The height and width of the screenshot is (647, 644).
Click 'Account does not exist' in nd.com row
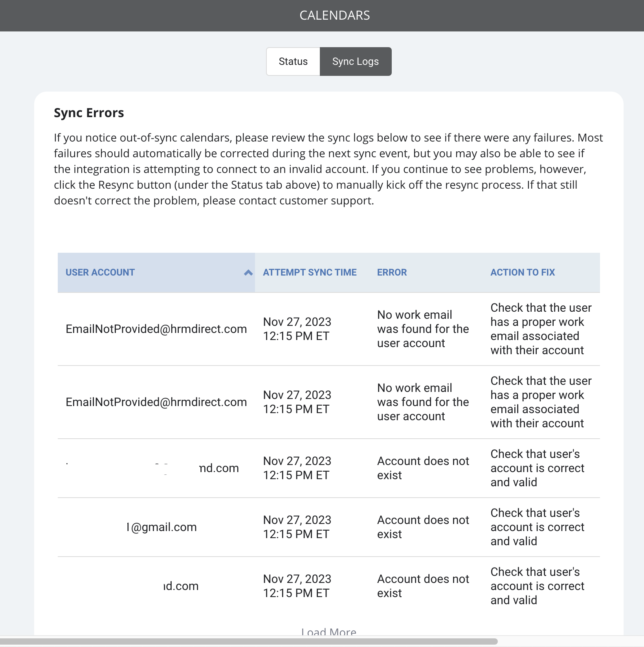423,468
